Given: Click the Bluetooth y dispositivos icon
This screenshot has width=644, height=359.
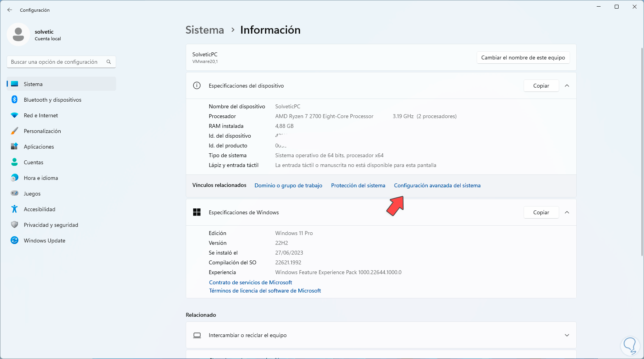Looking at the screenshot, I should pyautogui.click(x=14, y=100).
